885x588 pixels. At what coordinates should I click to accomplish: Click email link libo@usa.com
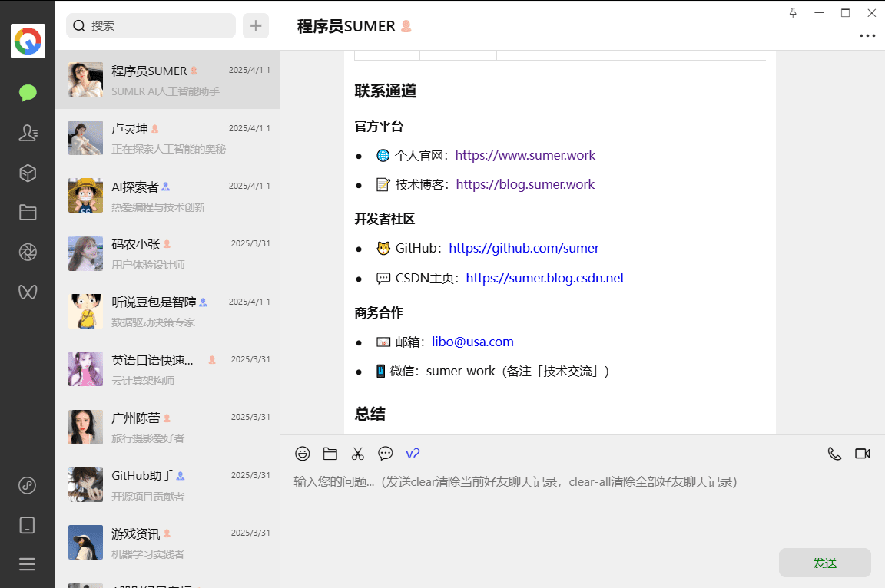pos(472,342)
